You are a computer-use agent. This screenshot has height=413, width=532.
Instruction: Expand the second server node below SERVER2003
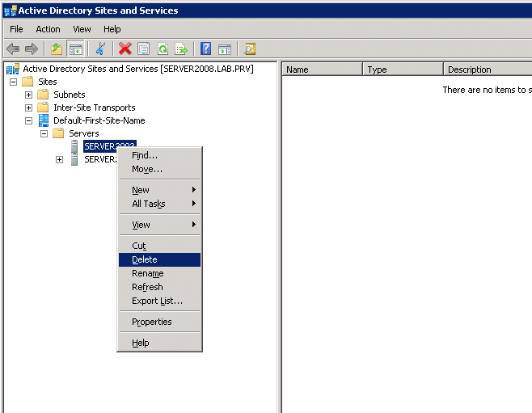tap(59, 159)
